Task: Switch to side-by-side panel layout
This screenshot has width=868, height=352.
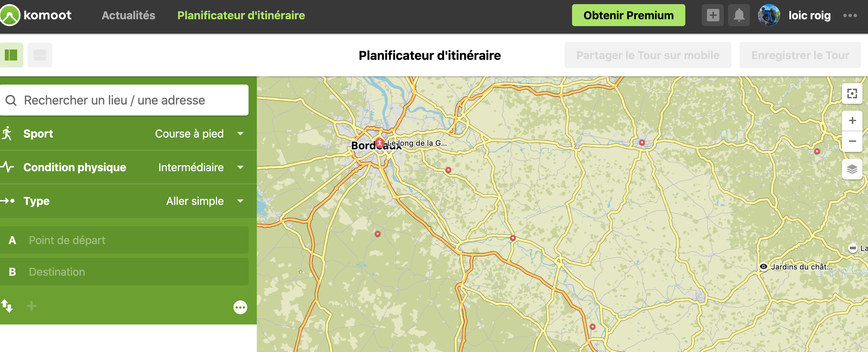Action: click(x=11, y=55)
